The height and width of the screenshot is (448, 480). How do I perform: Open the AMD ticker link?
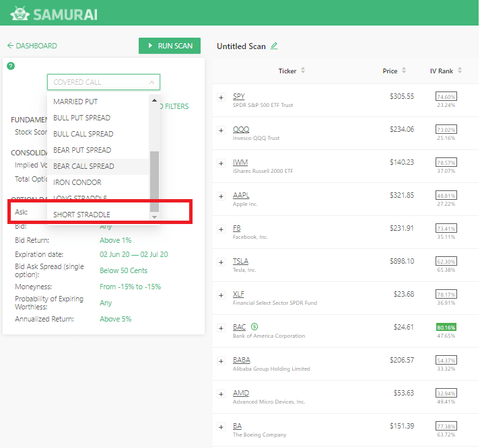241,393
